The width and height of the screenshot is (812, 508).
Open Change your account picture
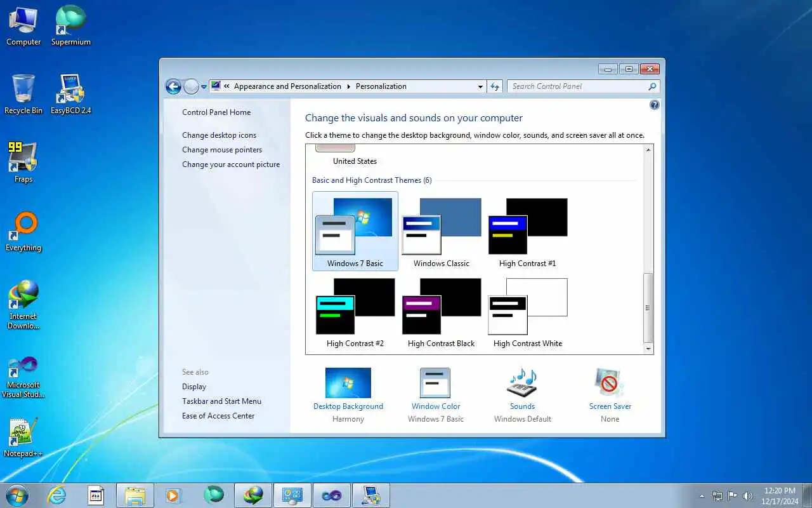coord(231,164)
